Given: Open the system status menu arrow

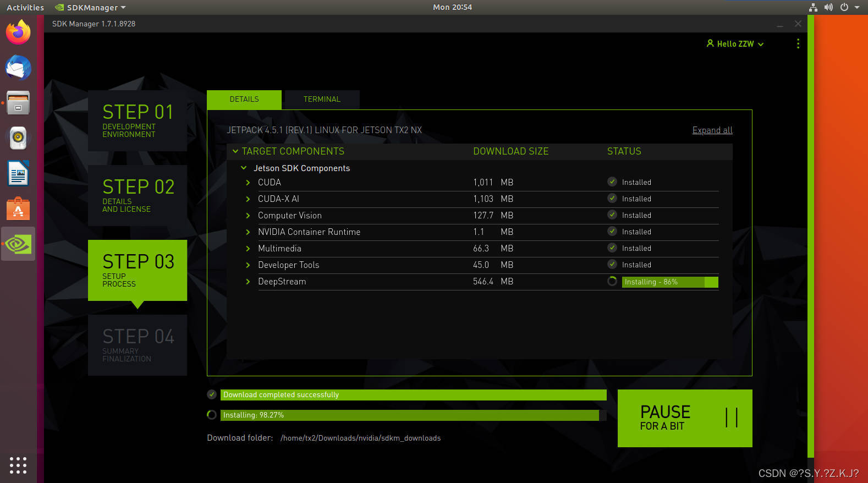Looking at the screenshot, I should click(857, 7).
